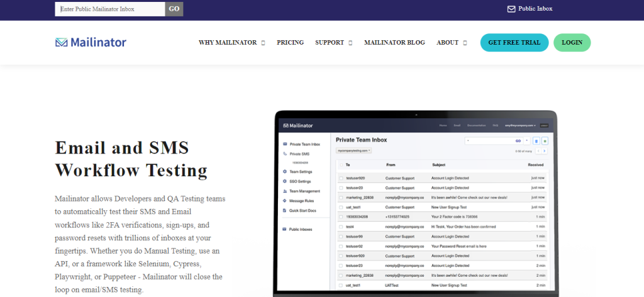Click the people icon beside Team Management
644x297 pixels.
pos(285,191)
